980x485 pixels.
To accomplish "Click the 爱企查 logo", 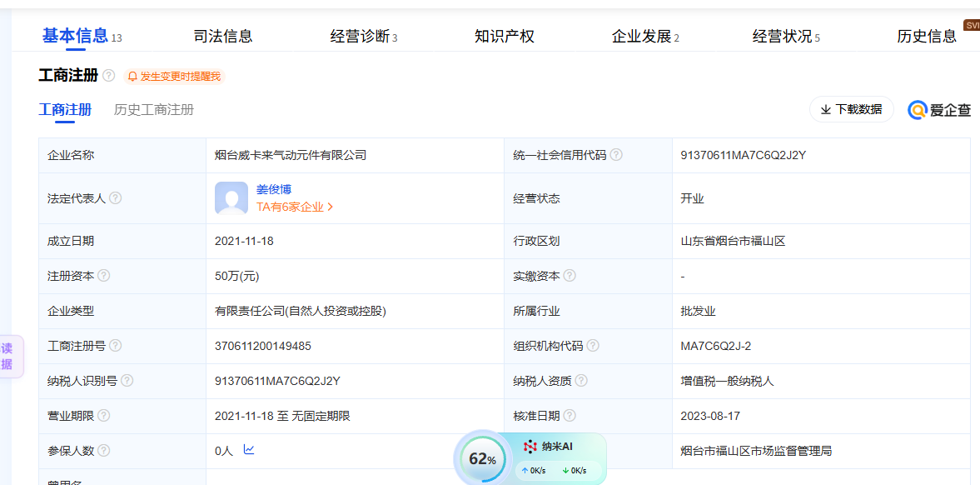I will click(939, 110).
